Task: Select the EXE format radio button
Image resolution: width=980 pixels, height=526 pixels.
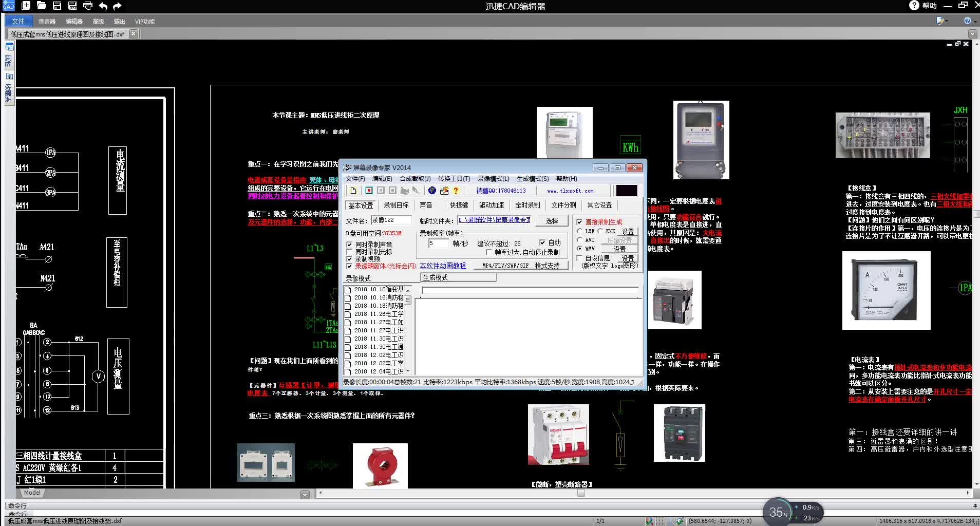Action: click(600, 231)
